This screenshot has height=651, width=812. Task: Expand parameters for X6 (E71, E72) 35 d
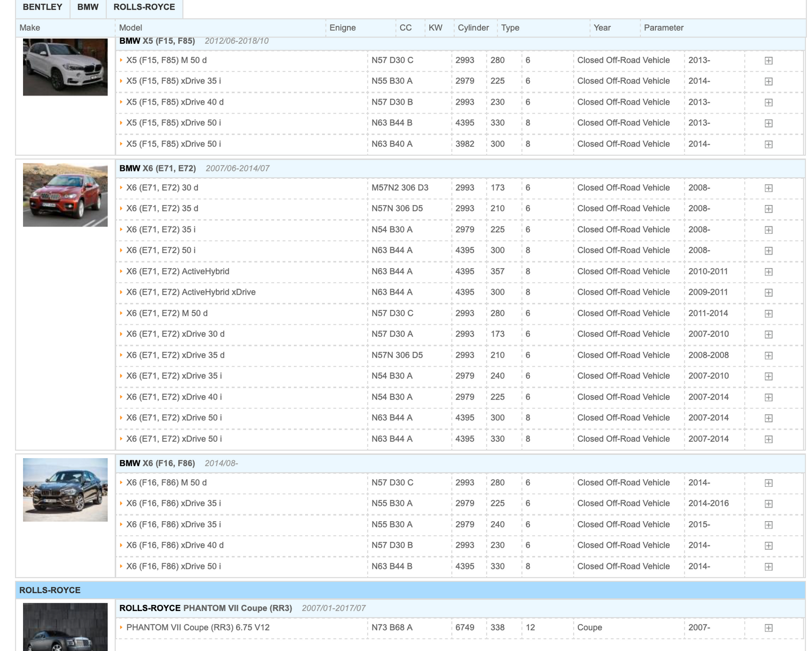(x=768, y=209)
